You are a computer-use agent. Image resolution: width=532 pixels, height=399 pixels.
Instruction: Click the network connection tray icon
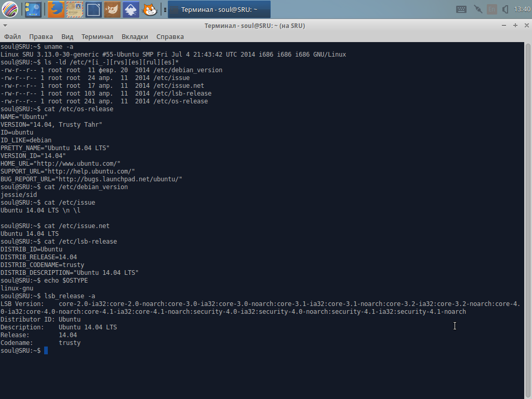pos(478,9)
